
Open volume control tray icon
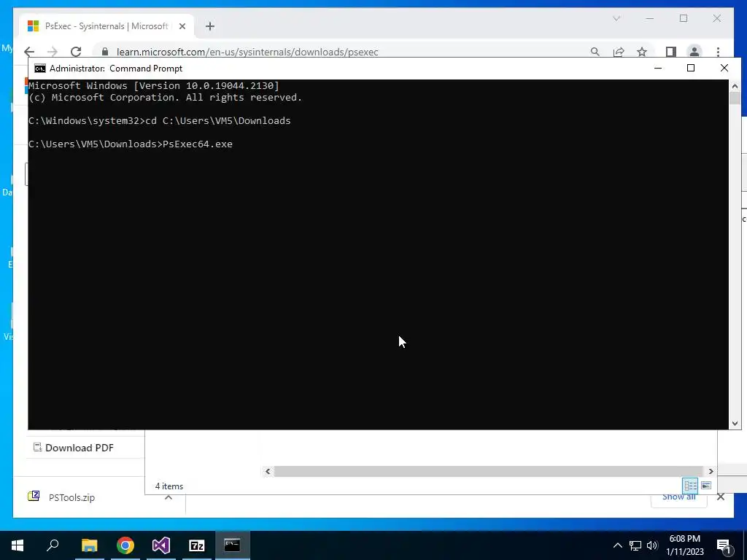[x=652, y=545]
